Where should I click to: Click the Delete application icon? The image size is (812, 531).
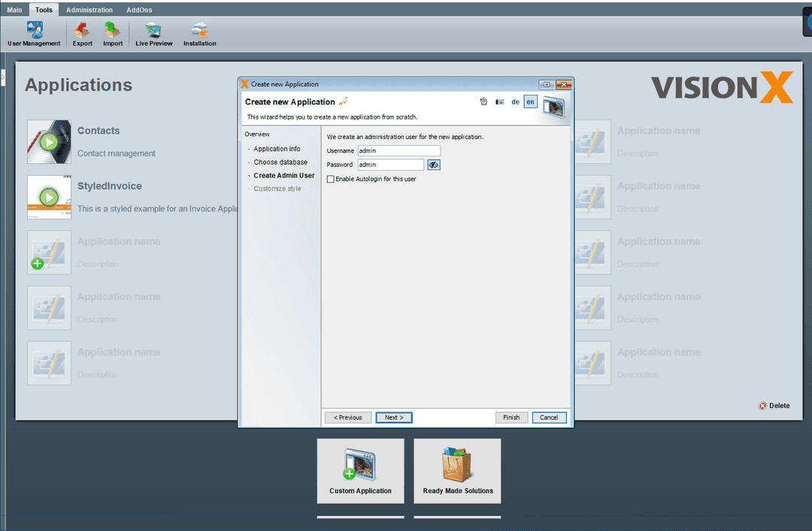[762, 405]
